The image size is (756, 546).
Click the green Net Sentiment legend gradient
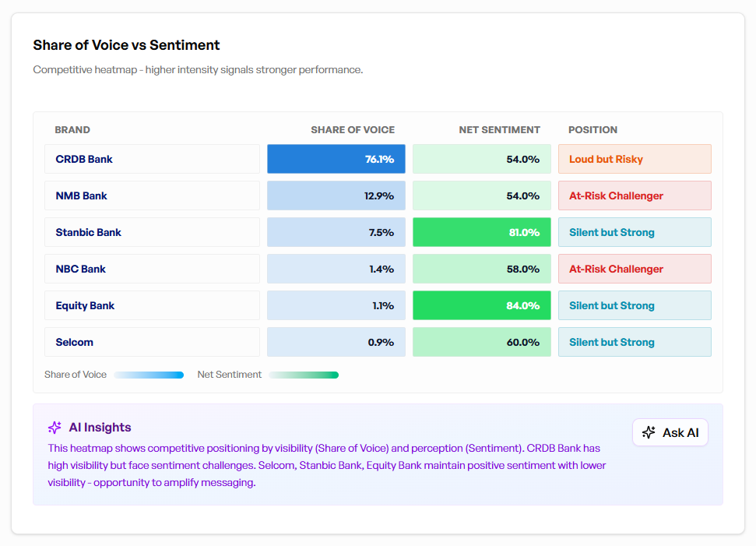304,375
